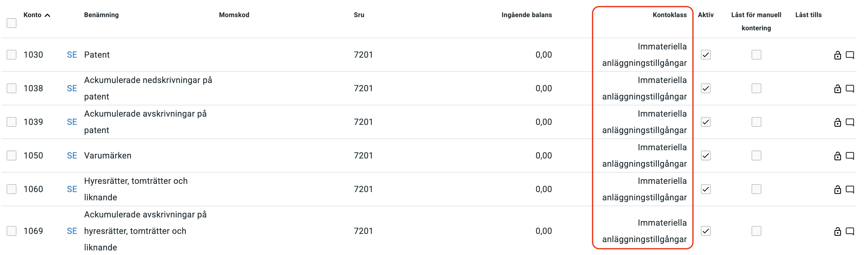
Task: Open the comment icon for account 1030
Action: coord(850,55)
